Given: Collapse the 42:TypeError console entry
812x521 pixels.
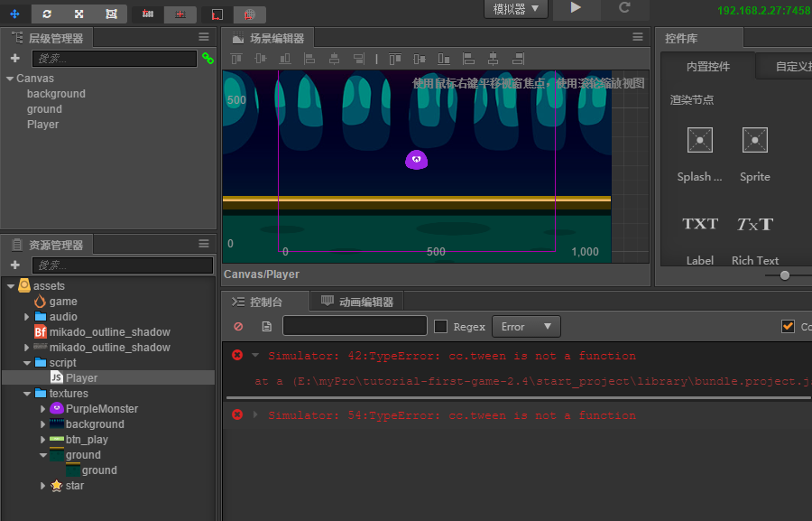Looking at the screenshot, I should pyautogui.click(x=254, y=356).
